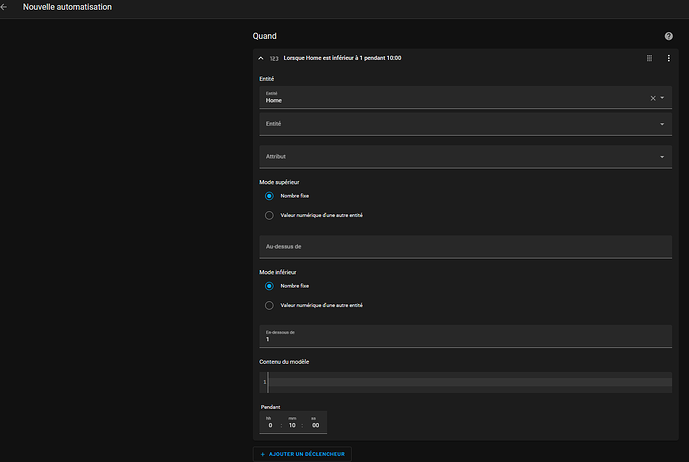
Task: Open the trigger three-dot overflow menu
Action: pyautogui.click(x=669, y=59)
